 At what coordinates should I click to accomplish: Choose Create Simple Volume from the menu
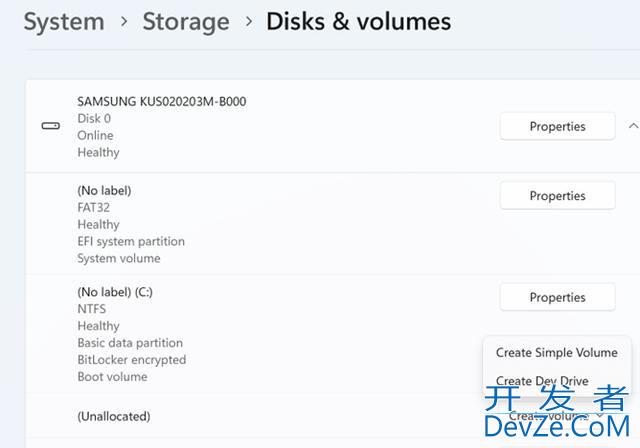point(557,353)
